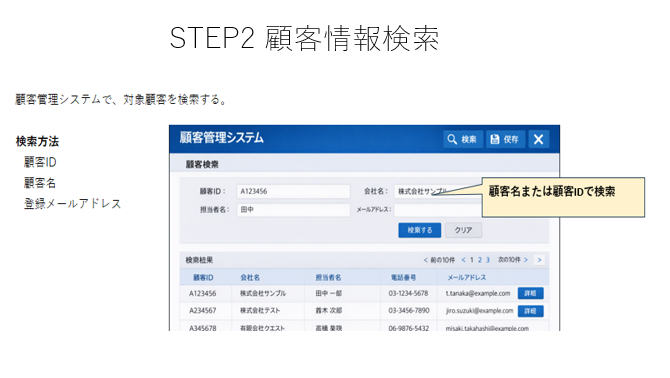
Task: Click phone number 03-1234-5678
Action: click(408, 293)
